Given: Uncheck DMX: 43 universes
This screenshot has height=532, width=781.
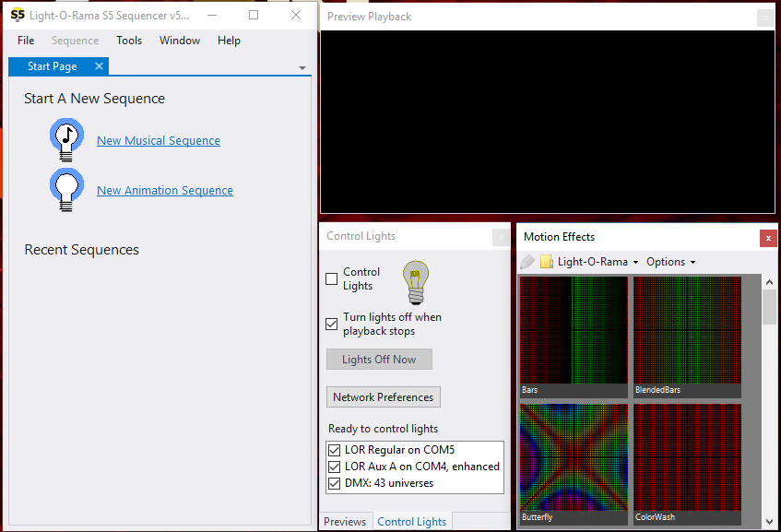Looking at the screenshot, I should tap(334, 483).
